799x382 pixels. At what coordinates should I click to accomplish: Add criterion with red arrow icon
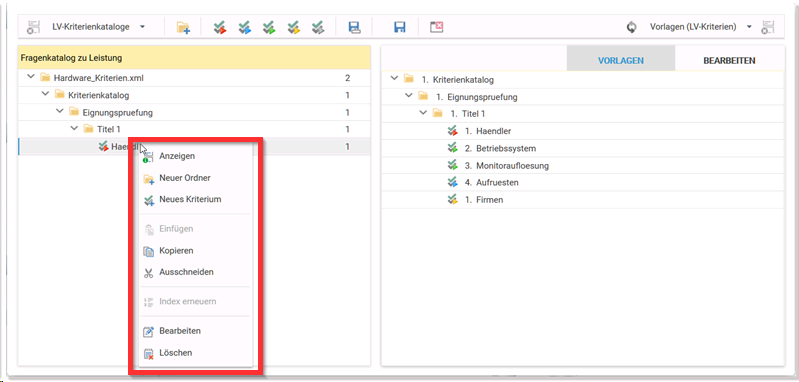[x=220, y=28]
